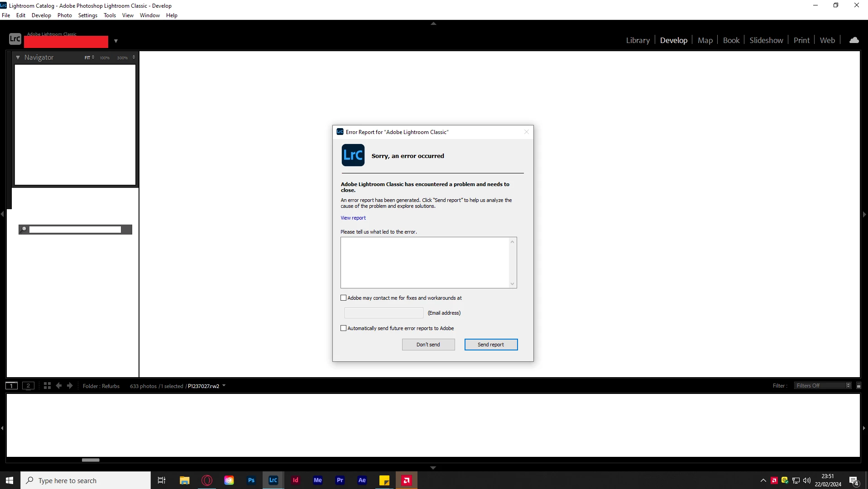Open Media Encoder from the taskbar
The height and width of the screenshot is (489, 868).
(318, 480)
